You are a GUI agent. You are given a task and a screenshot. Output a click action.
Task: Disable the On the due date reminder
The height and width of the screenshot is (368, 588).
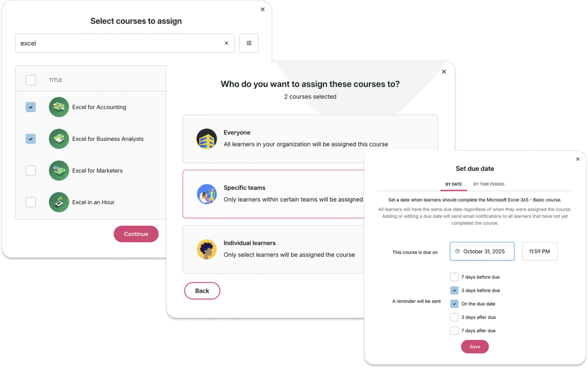(454, 304)
